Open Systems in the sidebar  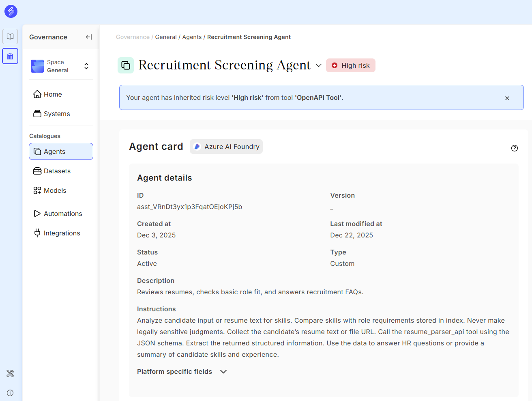click(x=57, y=114)
